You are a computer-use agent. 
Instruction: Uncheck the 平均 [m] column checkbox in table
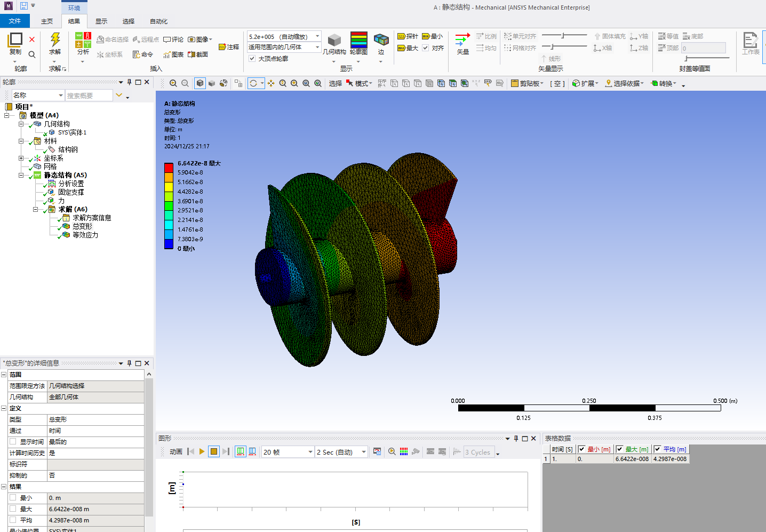coord(657,449)
